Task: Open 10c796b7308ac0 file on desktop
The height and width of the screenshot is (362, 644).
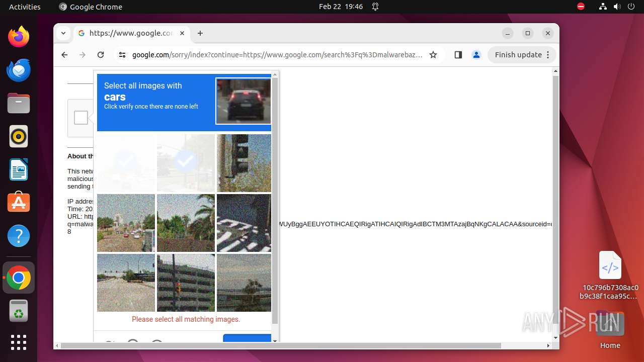Action: (610, 276)
